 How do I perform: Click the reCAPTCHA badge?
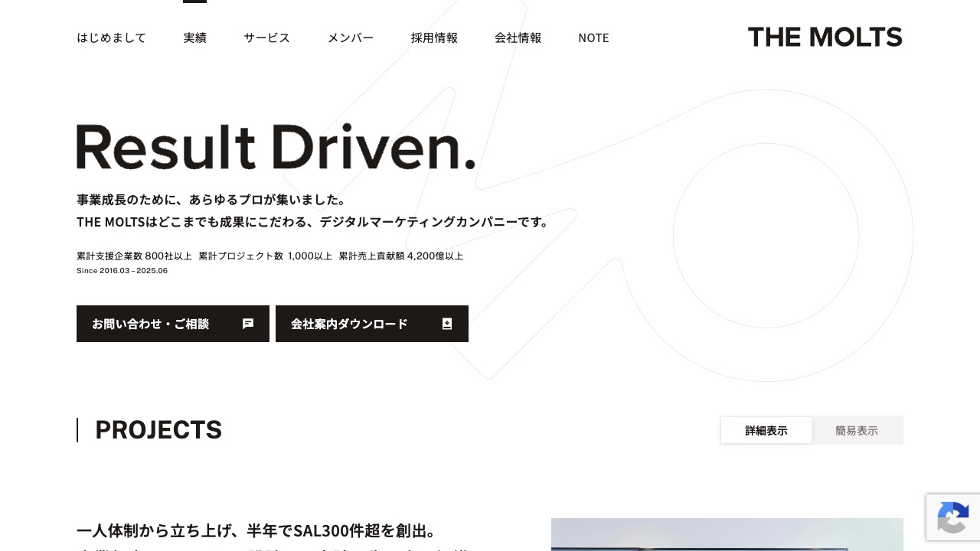(953, 517)
